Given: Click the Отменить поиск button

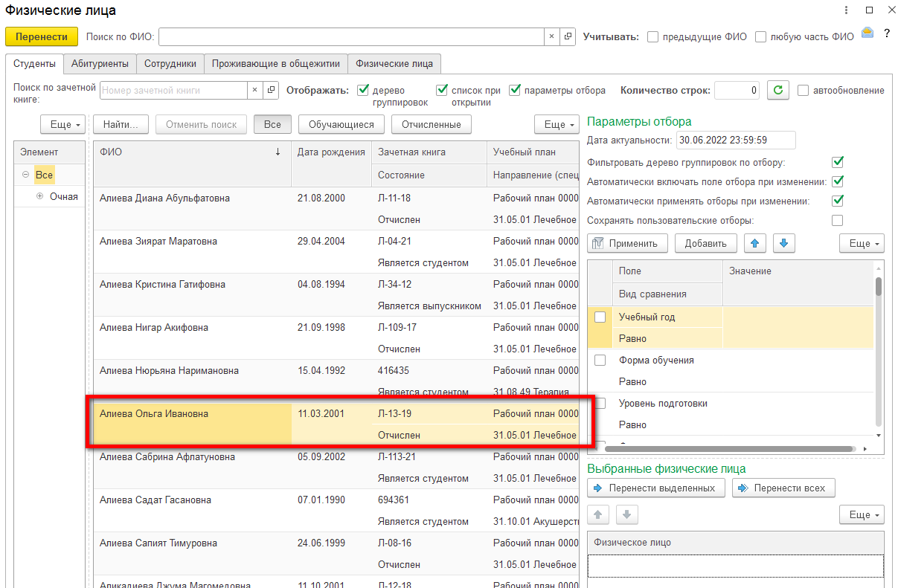Looking at the screenshot, I should [201, 124].
